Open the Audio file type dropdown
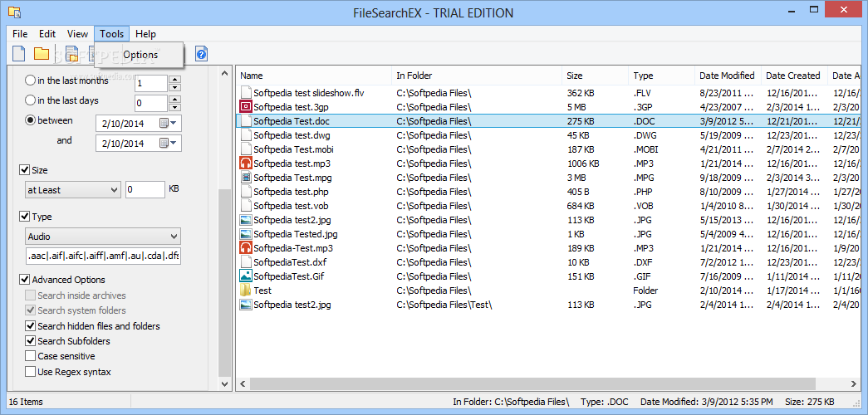The image size is (868, 415). click(103, 237)
